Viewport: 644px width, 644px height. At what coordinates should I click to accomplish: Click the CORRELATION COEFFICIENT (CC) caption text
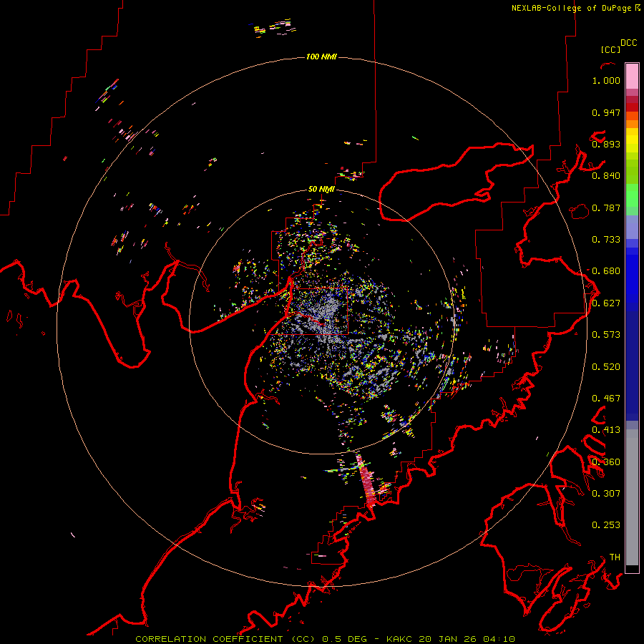coord(225,639)
